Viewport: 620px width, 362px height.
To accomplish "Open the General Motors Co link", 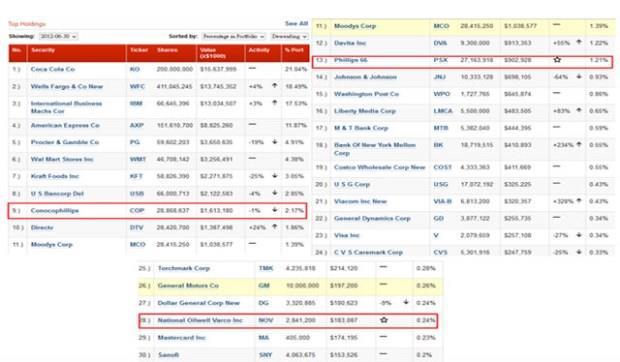I will tap(188, 285).
